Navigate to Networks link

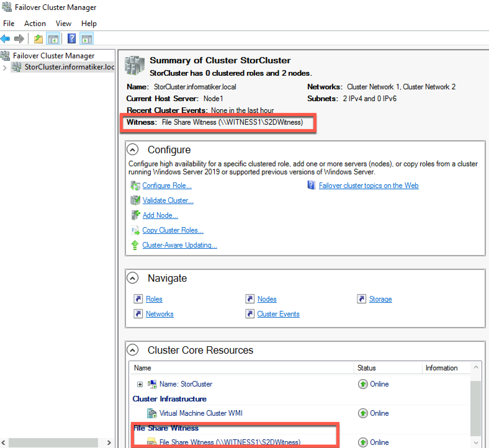pyautogui.click(x=159, y=314)
